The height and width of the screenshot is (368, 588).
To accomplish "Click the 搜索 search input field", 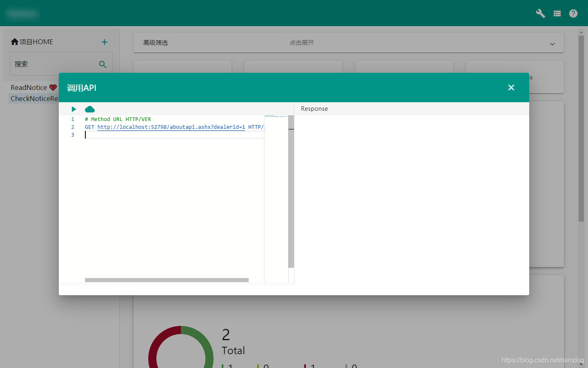I will [x=61, y=64].
